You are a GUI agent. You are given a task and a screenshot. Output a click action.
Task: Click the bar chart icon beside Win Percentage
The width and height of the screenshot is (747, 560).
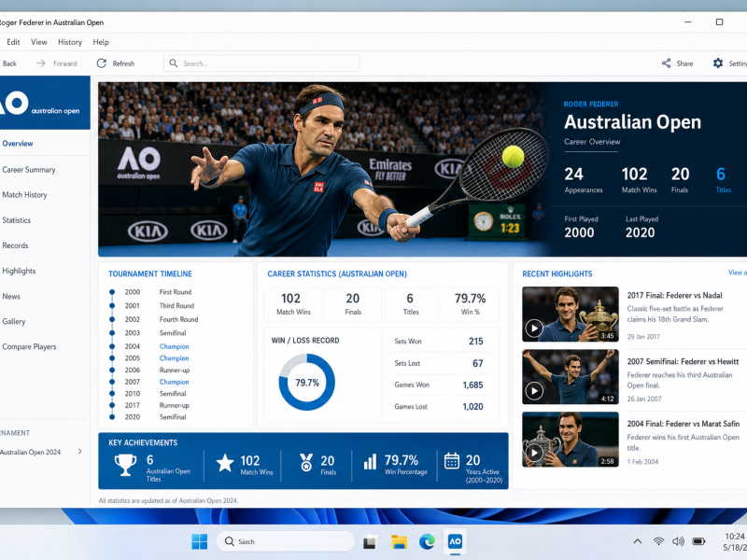coord(370,461)
